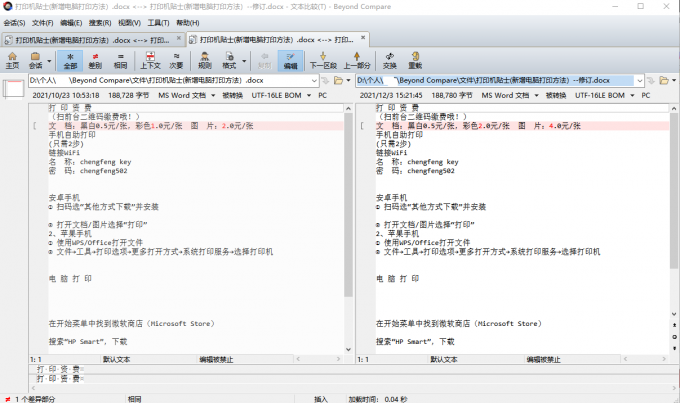Click the red not-equal status bar icon

pyautogui.click(x=7, y=399)
